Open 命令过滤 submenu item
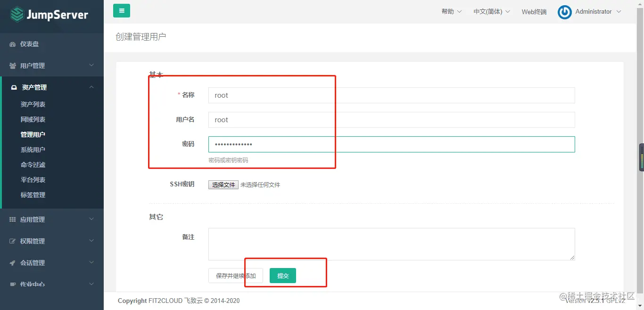 pos(33,165)
